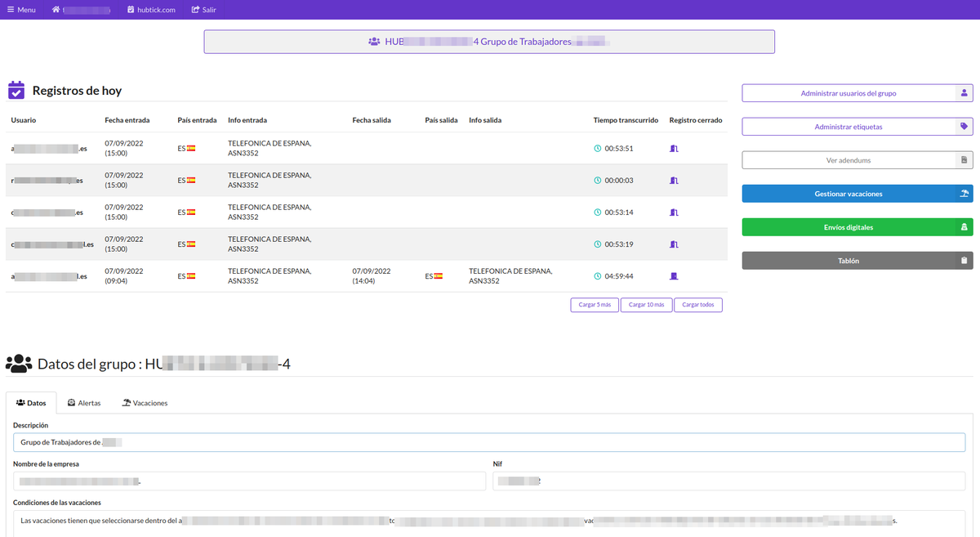Click the elapsed time 04:59:44

click(619, 276)
